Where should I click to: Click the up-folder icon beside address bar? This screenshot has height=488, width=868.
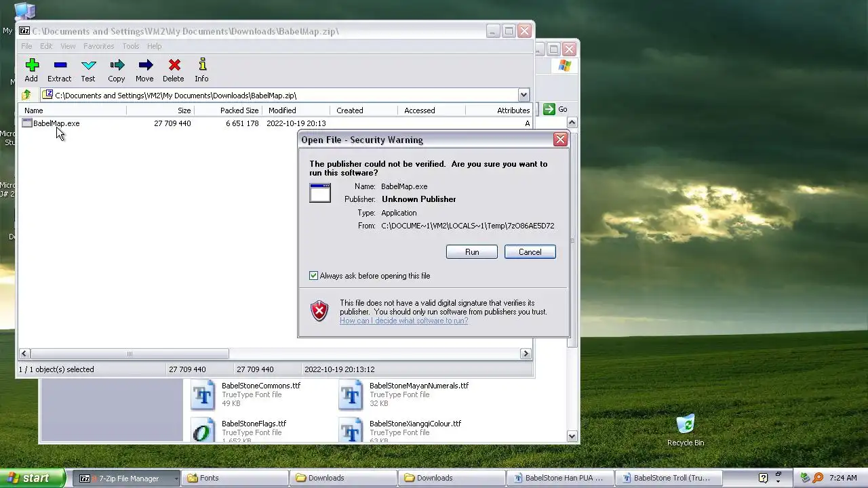pyautogui.click(x=26, y=96)
